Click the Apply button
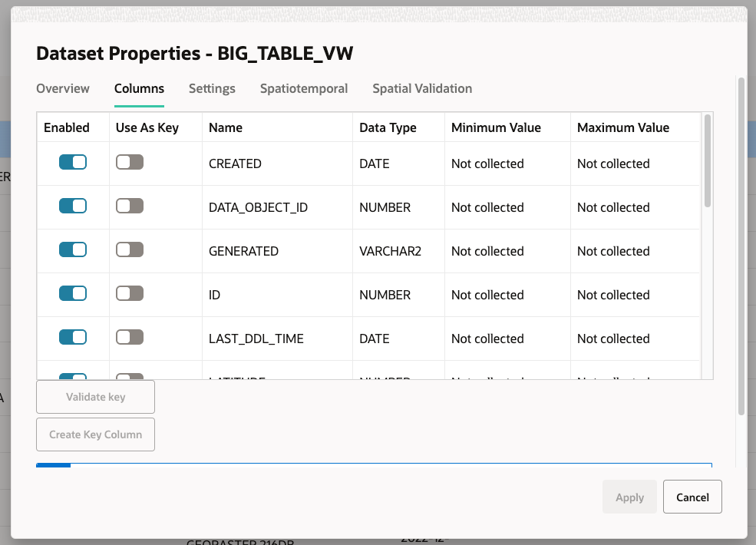This screenshot has width=756, height=545. pyautogui.click(x=629, y=497)
